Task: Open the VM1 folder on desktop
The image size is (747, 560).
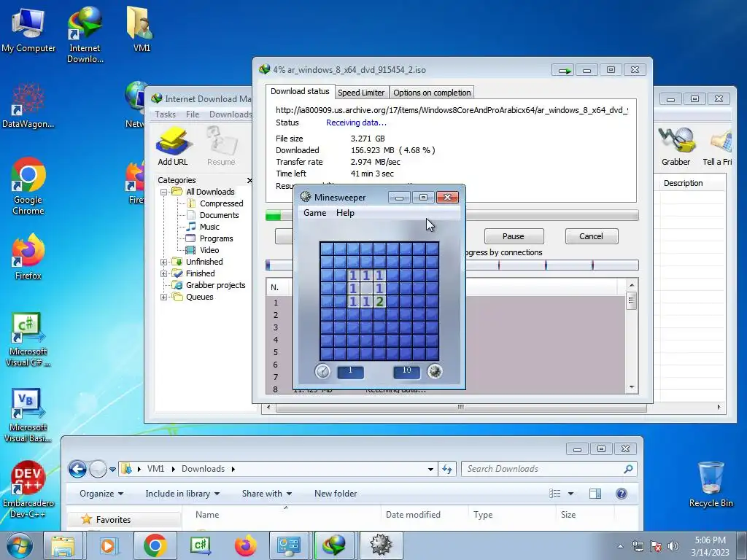Action: click(142, 29)
